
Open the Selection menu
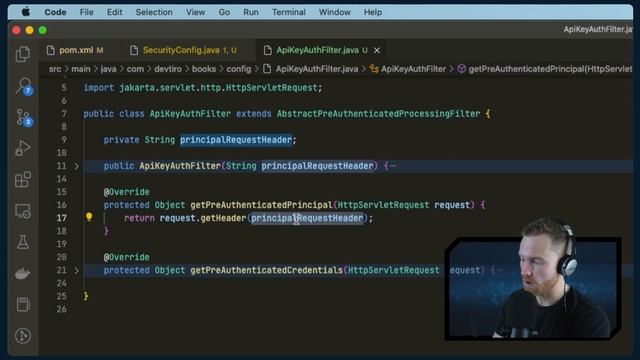click(x=154, y=12)
